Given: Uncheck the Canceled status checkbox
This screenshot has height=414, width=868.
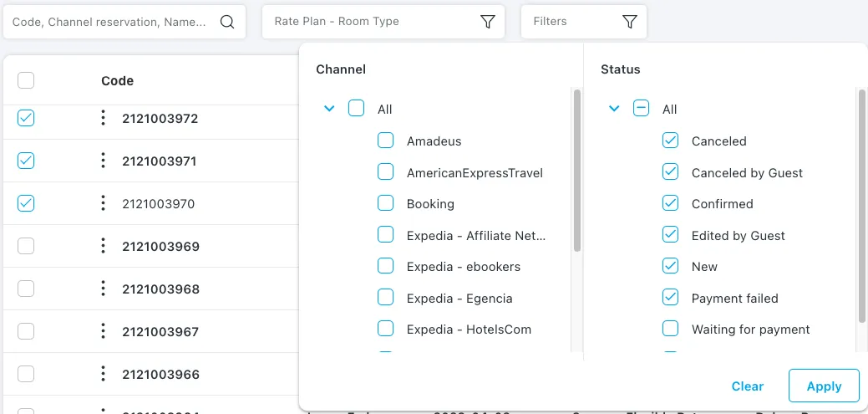Looking at the screenshot, I should coord(670,141).
